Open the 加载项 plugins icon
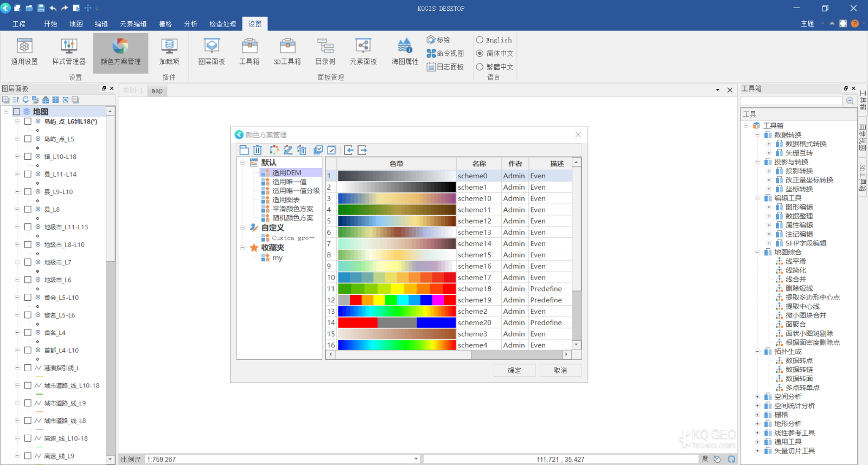Image resolution: width=868 pixels, height=465 pixels. (x=169, y=52)
